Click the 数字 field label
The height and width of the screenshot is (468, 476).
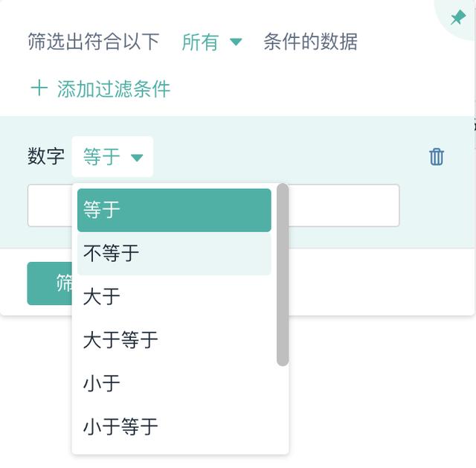[46, 157]
